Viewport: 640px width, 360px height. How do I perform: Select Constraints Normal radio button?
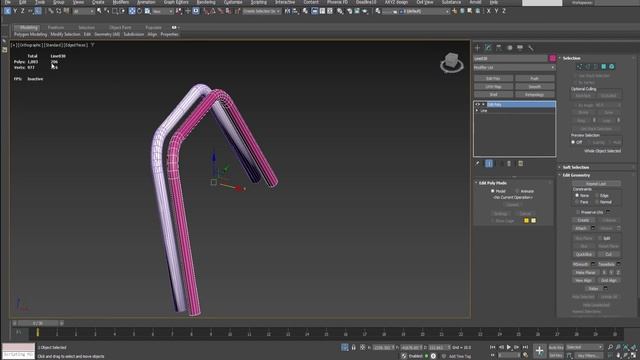tap(597, 202)
